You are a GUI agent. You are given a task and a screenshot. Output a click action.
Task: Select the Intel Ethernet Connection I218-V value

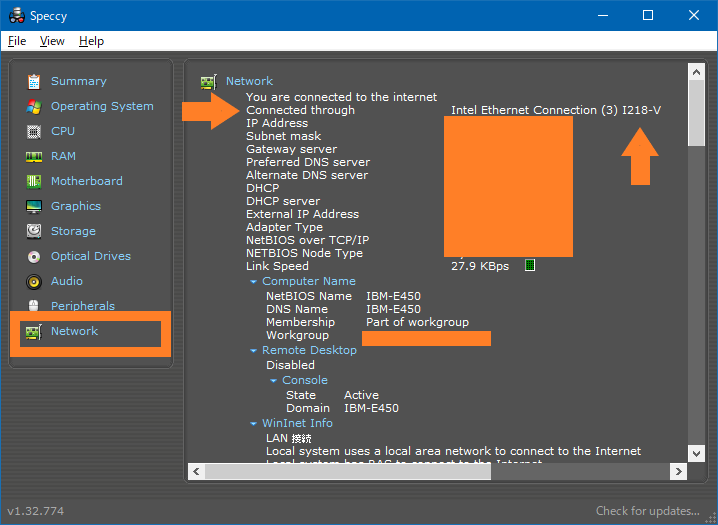(x=556, y=110)
